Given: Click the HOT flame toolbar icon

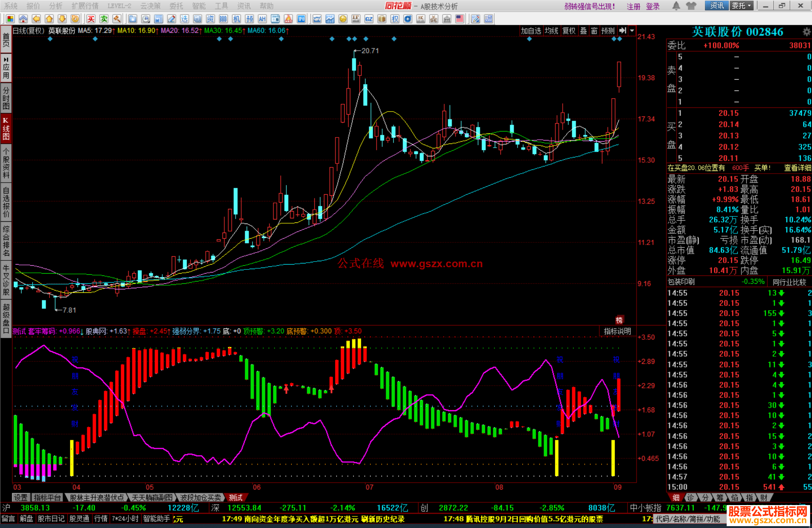Looking at the screenshot, I should point(288,19).
